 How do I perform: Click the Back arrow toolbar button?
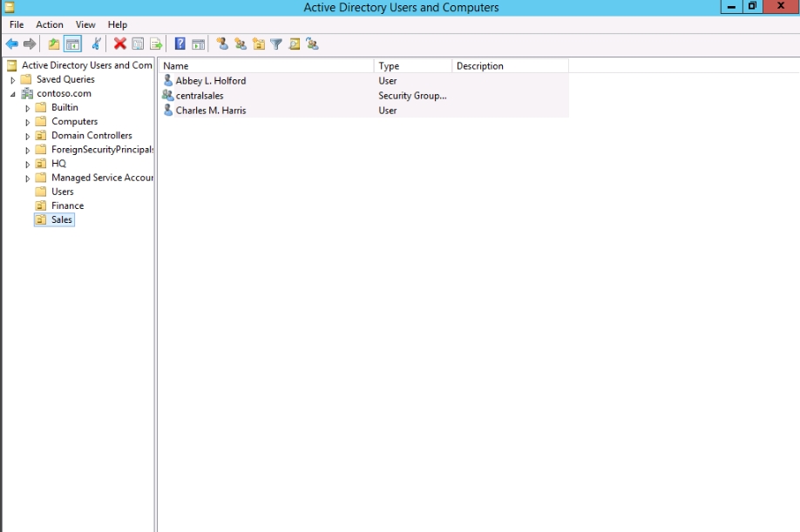pyautogui.click(x=11, y=44)
